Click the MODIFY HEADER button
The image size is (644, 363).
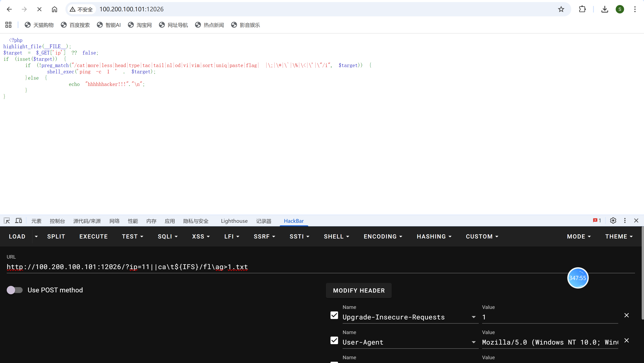click(x=359, y=290)
